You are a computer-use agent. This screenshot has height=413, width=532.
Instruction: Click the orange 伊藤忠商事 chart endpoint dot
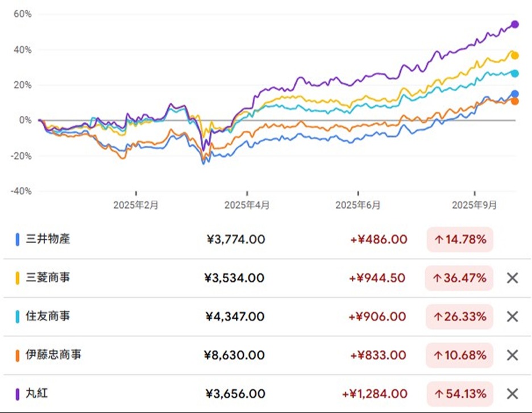pyautogui.click(x=515, y=101)
